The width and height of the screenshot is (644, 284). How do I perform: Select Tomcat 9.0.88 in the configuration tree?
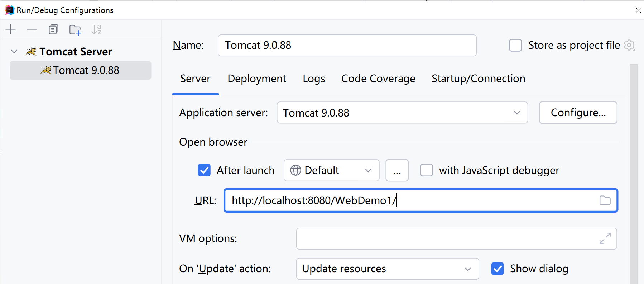(x=80, y=70)
